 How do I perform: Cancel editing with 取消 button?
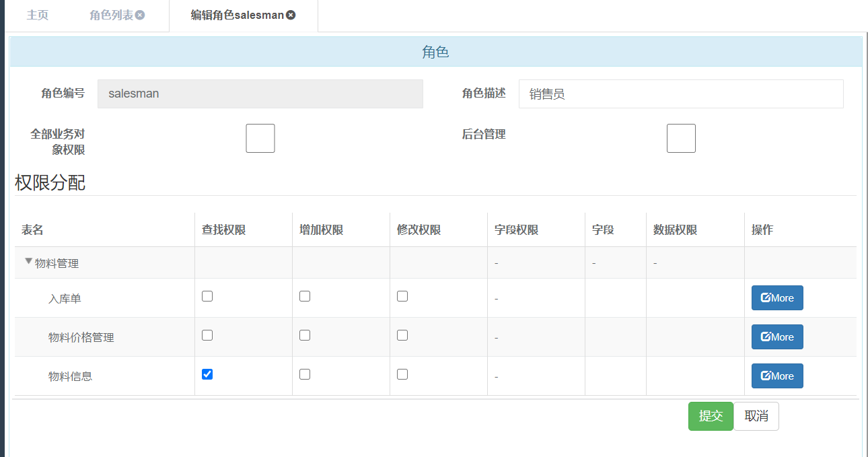pos(756,416)
